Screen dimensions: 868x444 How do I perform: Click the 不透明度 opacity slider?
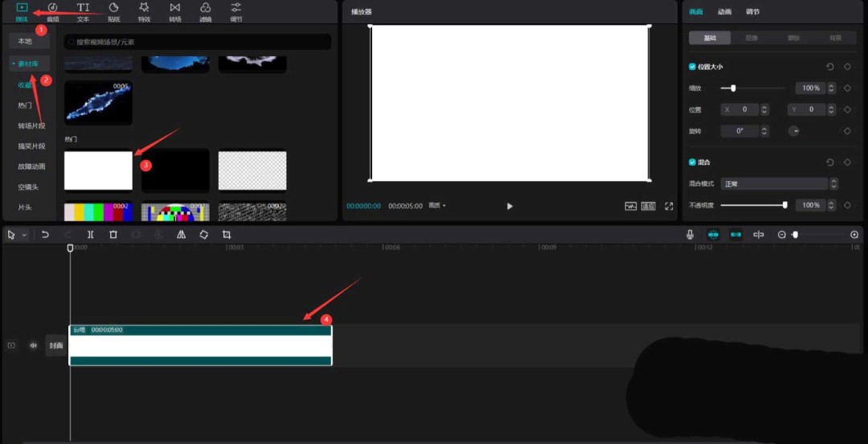pyautogui.click(x=753, y=205)
